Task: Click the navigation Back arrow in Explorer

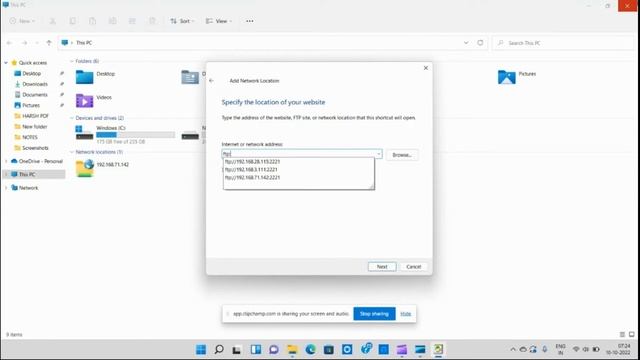Action: 9,42
